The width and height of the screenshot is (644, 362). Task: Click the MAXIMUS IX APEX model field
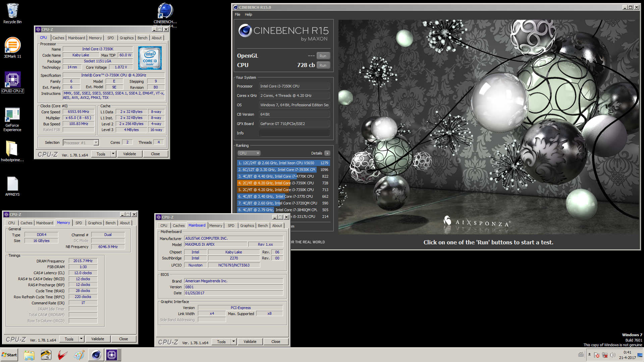(216, 244)
